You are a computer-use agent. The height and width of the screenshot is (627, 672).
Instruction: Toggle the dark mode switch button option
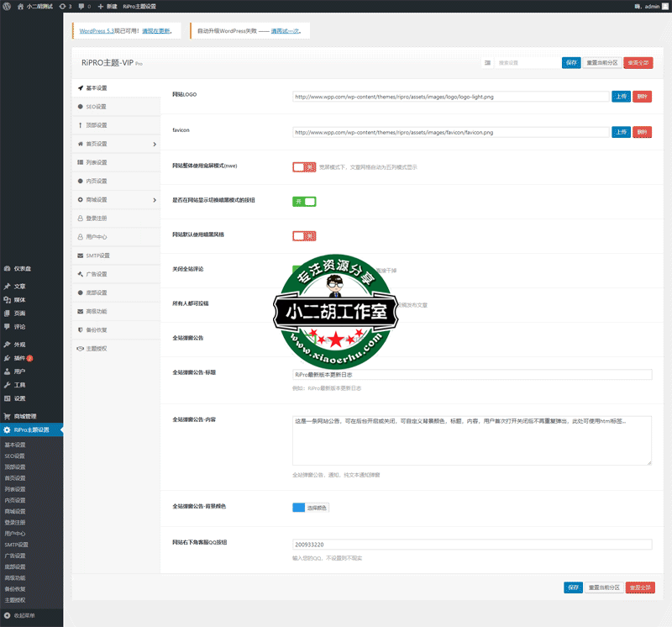[304, 201]
